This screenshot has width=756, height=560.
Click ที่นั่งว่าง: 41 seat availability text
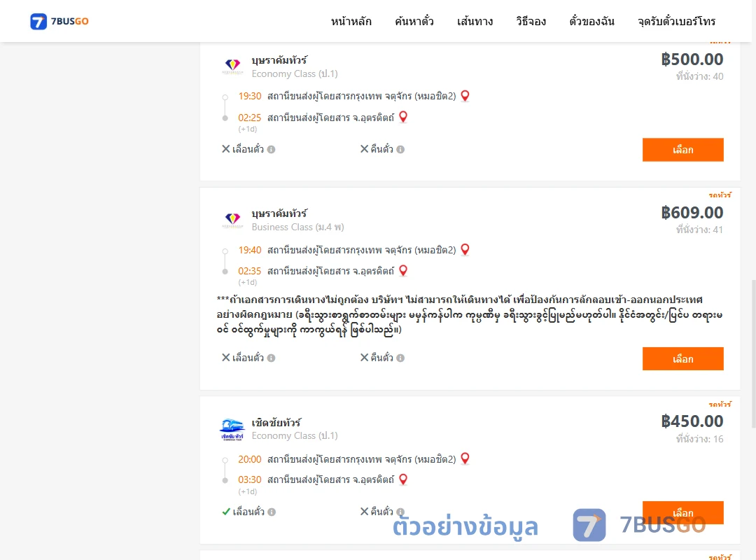pos(699,230)
